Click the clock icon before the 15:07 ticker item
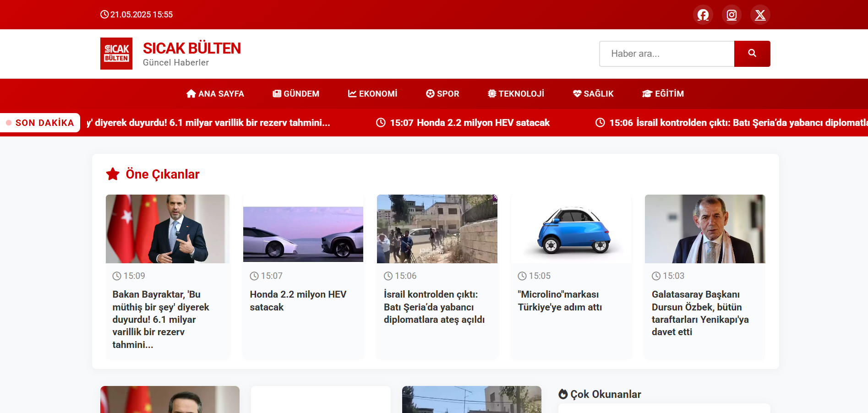The width and height of the screenshot is (868, 413). 381,123
